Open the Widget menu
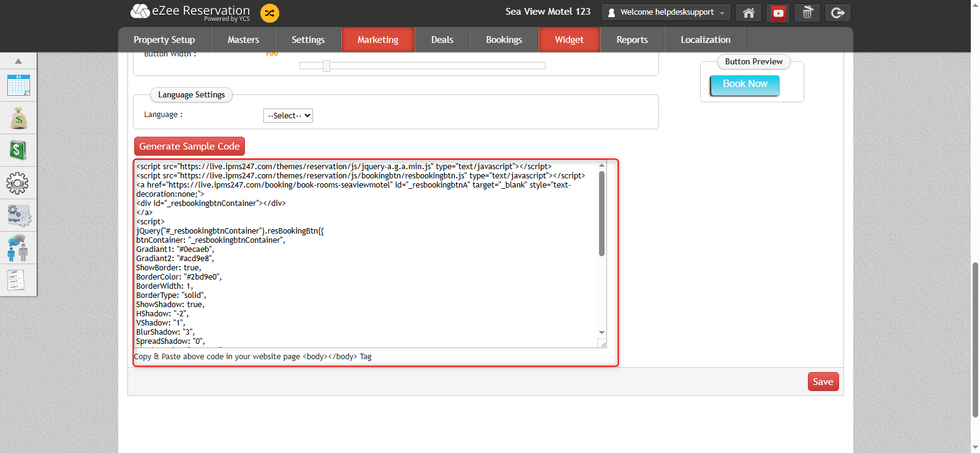 point(569,40)
